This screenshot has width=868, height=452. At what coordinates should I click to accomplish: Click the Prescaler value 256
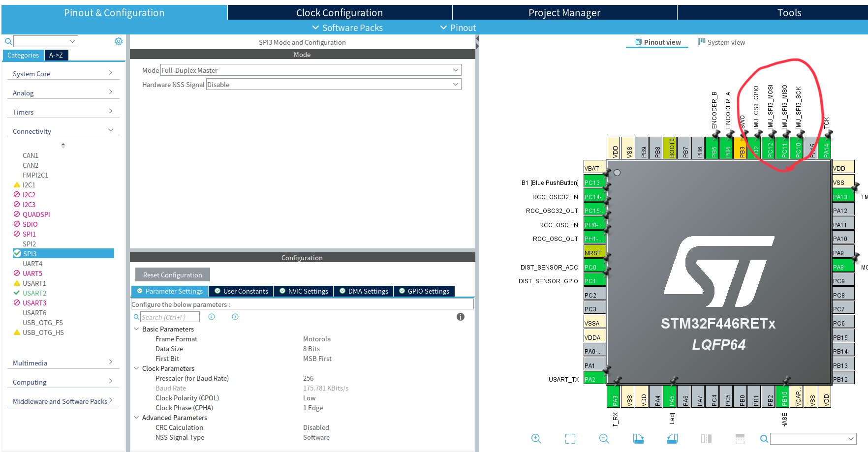pos(309,378)
